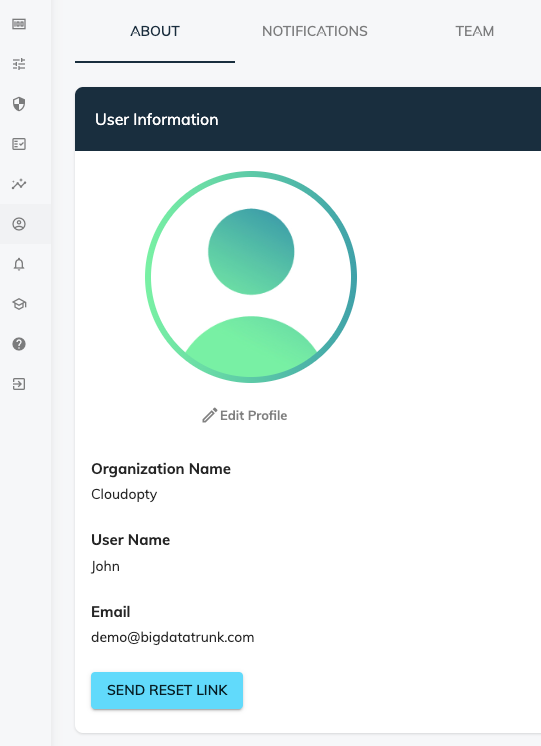The height and width of the screenshot is (746, 541).
Task: Select the user account circle icon
Action: 19,224
